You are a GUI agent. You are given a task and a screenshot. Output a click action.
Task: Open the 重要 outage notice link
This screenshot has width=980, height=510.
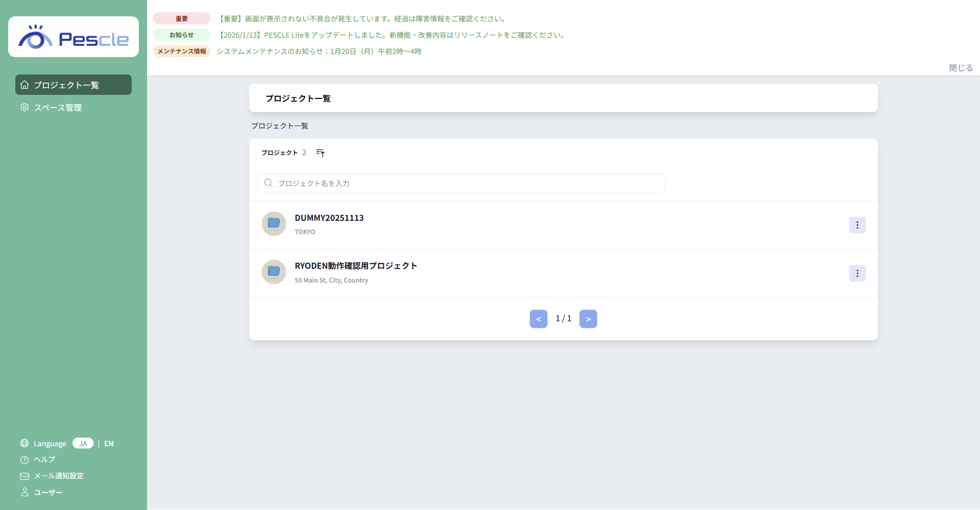pos(361,19)
